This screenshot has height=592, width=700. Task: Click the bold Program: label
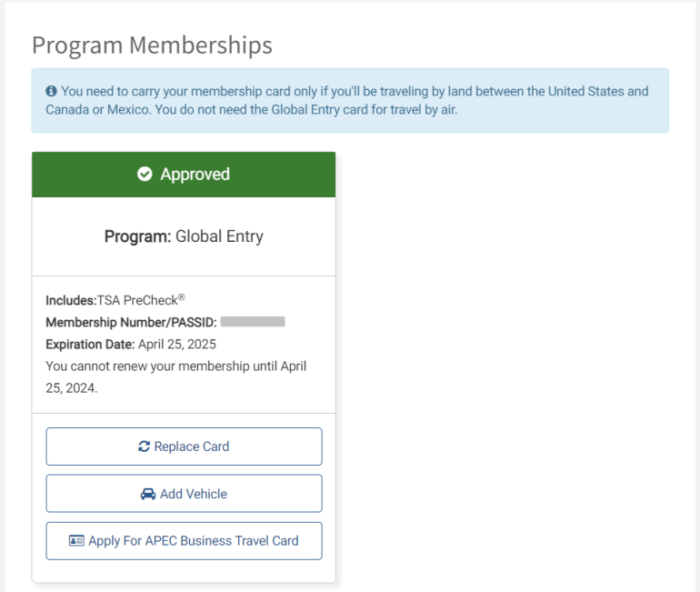[x=137, y=236]
